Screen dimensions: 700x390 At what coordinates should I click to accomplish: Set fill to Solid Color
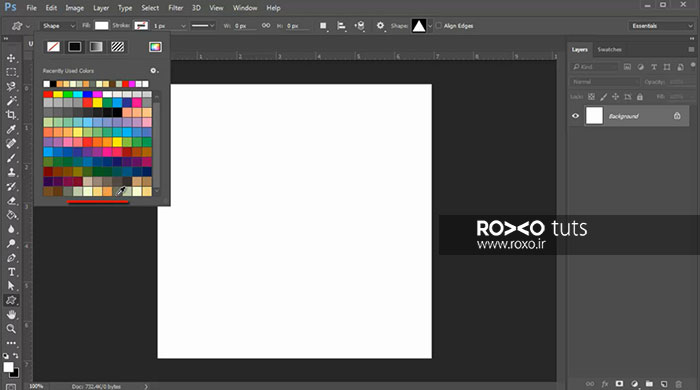pyautogui.click(x=75, y=47)
